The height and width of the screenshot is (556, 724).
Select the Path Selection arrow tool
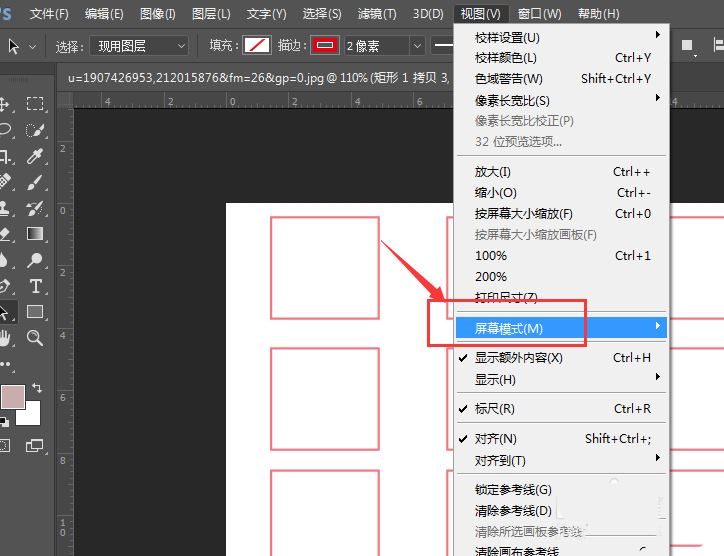[5, 312]
